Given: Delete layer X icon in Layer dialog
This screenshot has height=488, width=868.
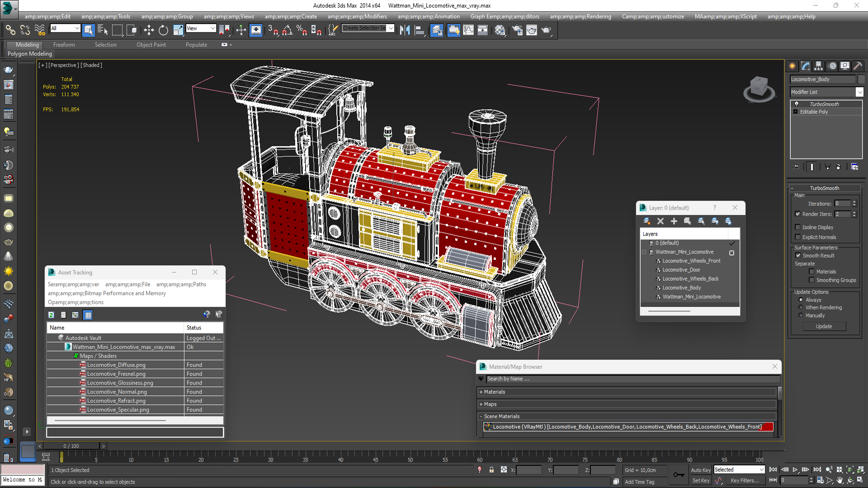Looking at the screenshot, I should tap(660, 221).
